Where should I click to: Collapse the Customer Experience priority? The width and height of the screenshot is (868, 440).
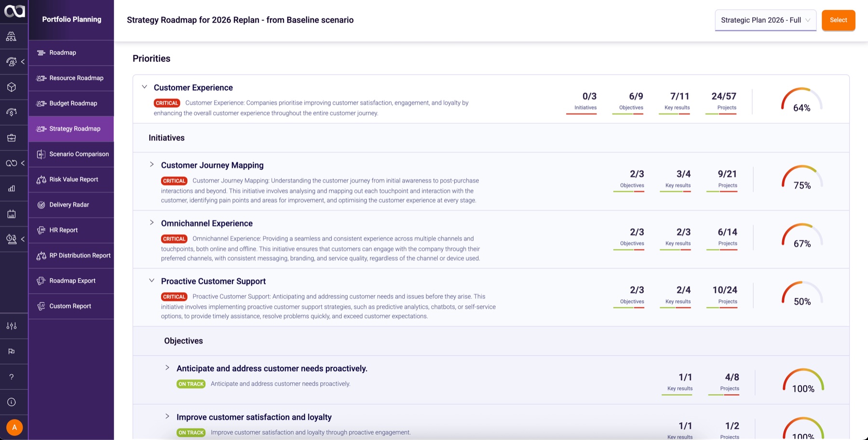[x=144, y=87]
